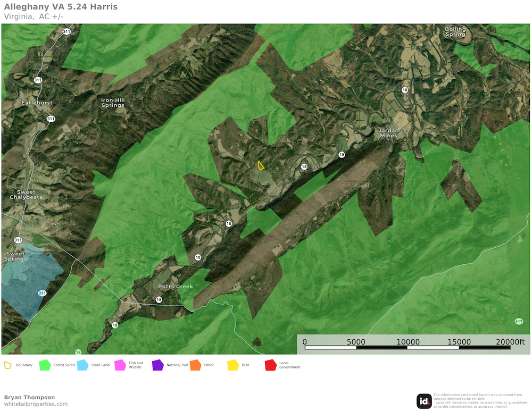
Task: Click the orange Other legend icon
Action: 195,365
